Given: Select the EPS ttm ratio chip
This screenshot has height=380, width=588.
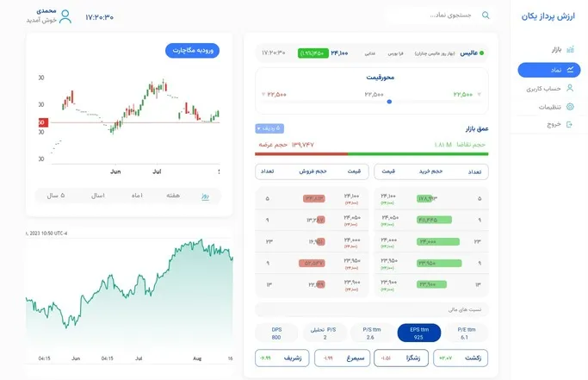Looking at the screenshot, I should point(418,333).
